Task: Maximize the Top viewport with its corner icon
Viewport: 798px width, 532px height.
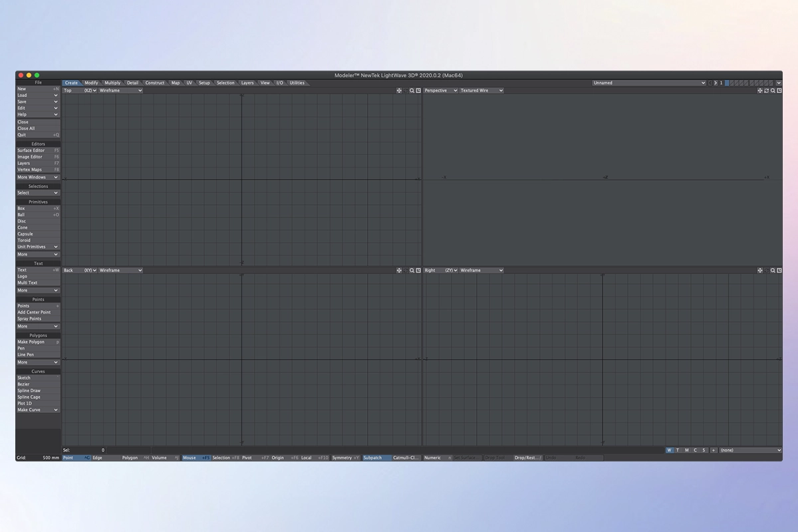Action: tap(418, 90)
